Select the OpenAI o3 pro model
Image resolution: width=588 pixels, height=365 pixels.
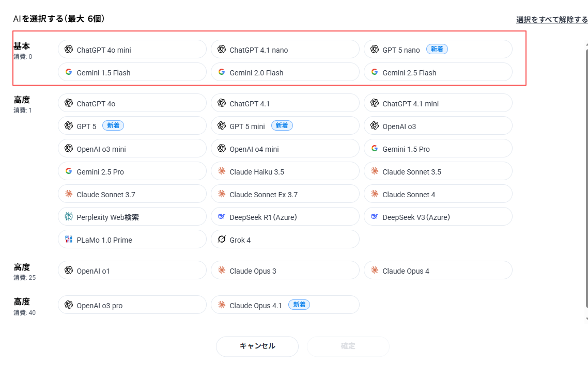coord(132,305)
